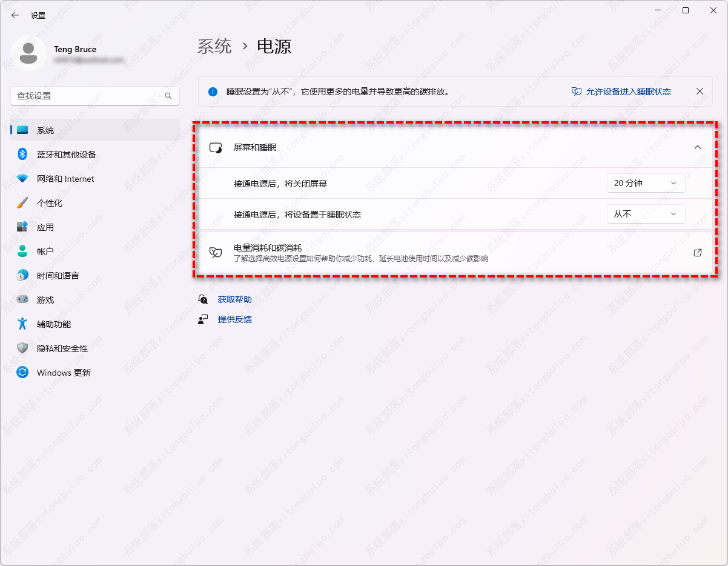Go to 隐私和安全性 in sidebar

coord(62,348)
